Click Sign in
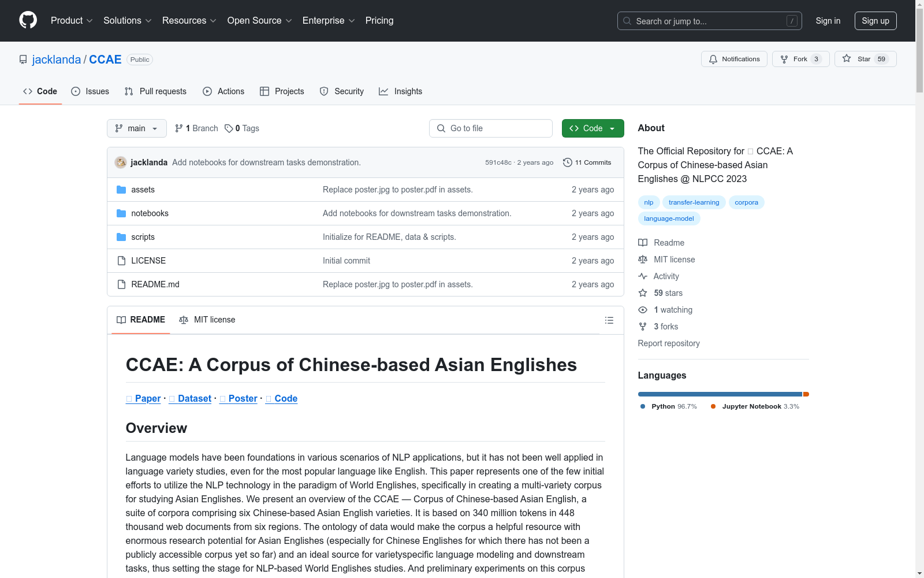Image resolution: width=924 pixels, height=578 pixels. (x=828, y=21)
